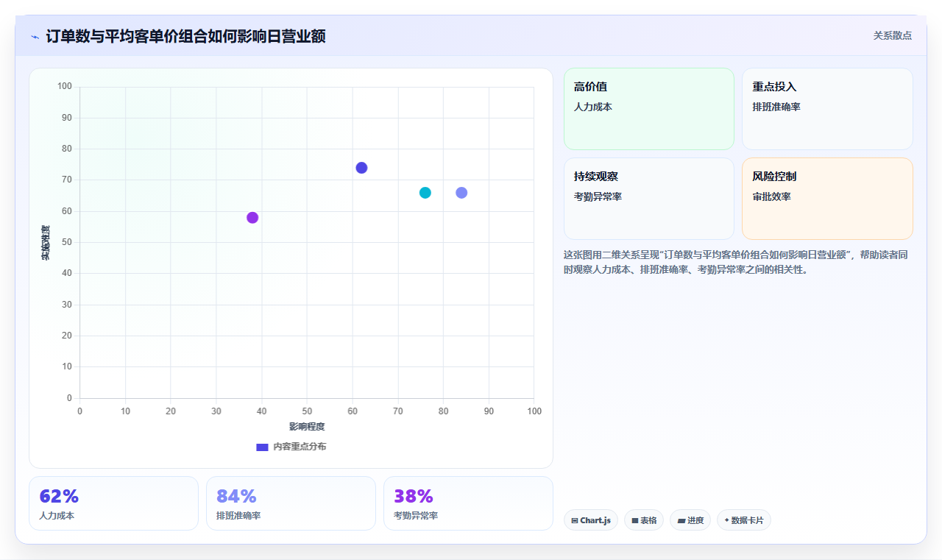The image size is (942, 560).
Task: Click the 关系散点 label in header
Action: click(892, 35)
